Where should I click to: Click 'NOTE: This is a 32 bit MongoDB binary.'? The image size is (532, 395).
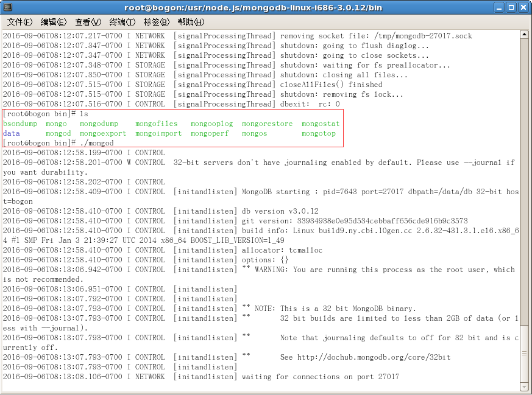coord(335,309)
